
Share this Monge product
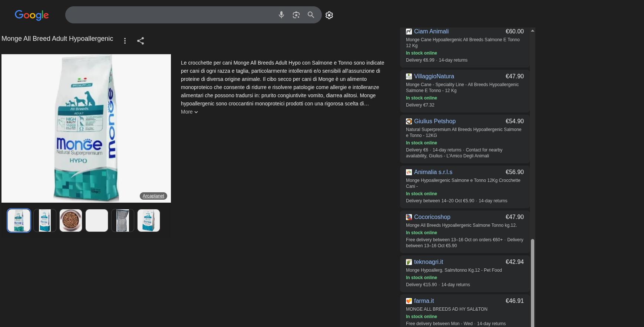point(141,41)
